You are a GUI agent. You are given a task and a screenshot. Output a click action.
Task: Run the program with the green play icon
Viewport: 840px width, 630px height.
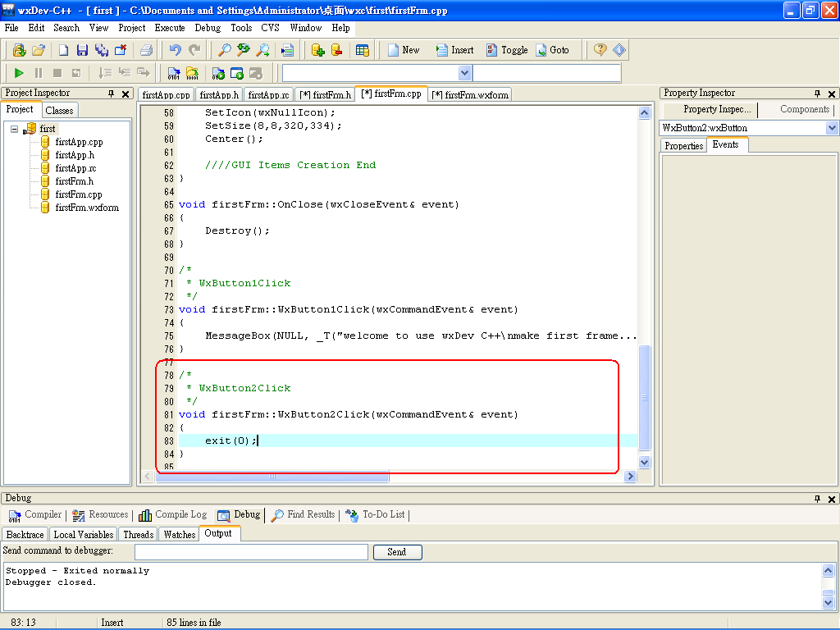tap(19, 73)
